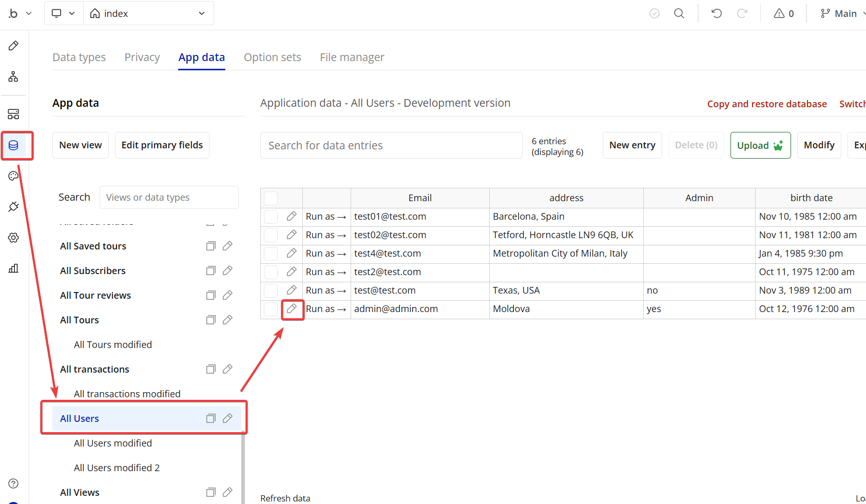The height and width of the screenshot is (504, 866).
Task: Switch to the Option sets tab
Action: point(272,57)
